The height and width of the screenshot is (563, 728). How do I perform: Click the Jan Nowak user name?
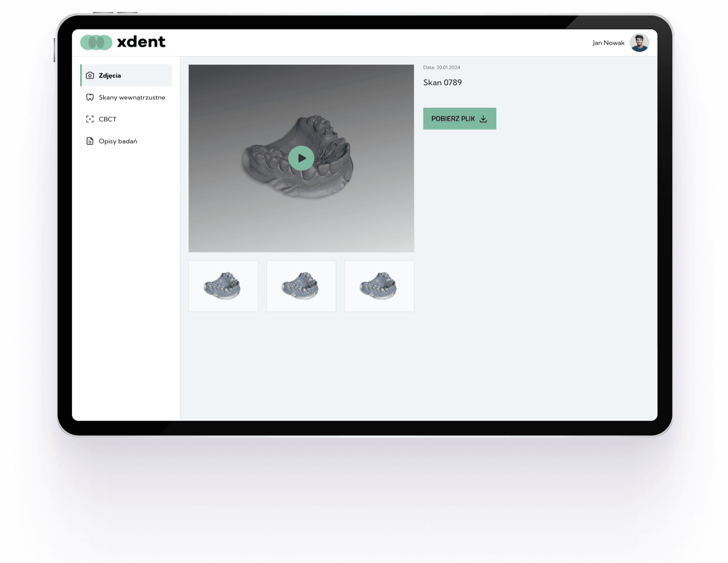(608, 43)
